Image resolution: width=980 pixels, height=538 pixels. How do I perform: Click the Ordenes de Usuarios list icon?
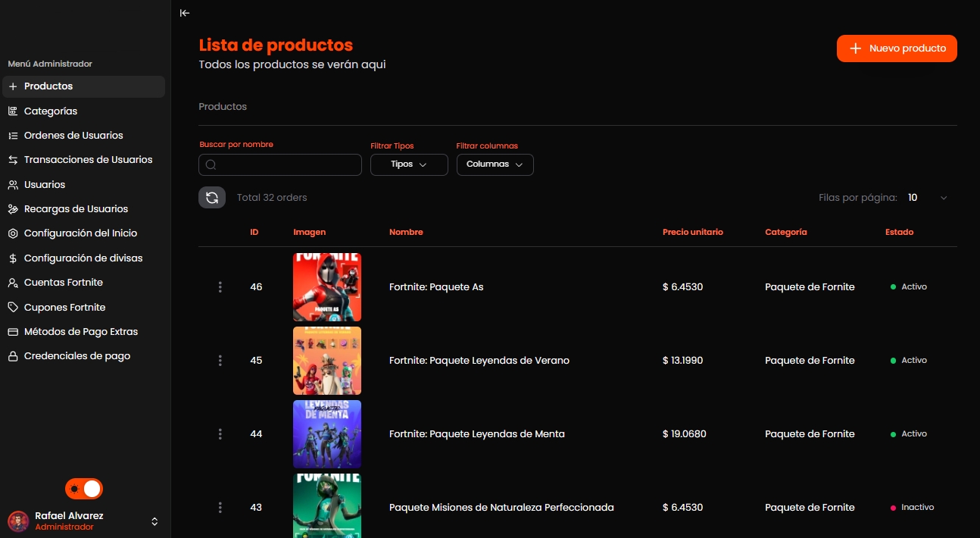13,136
